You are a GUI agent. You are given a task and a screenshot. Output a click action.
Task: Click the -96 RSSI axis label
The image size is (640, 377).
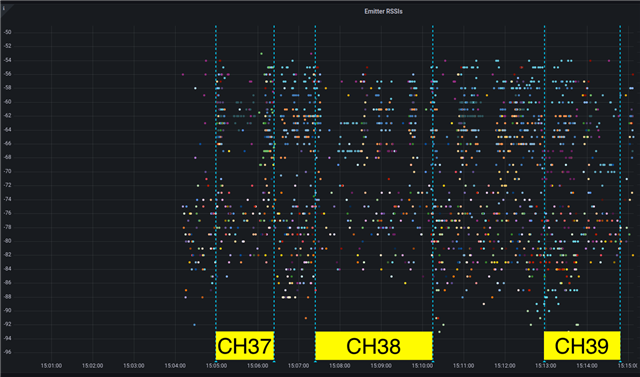[x=7, y=352]
